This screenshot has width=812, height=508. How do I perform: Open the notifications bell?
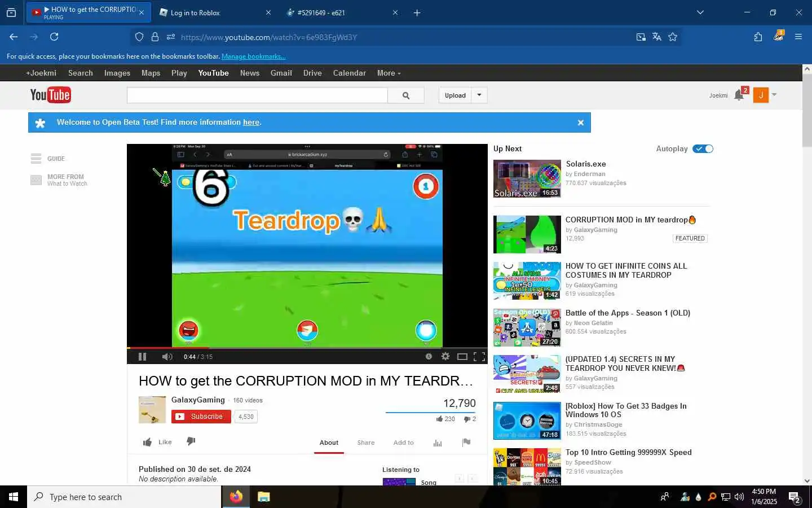739,95
